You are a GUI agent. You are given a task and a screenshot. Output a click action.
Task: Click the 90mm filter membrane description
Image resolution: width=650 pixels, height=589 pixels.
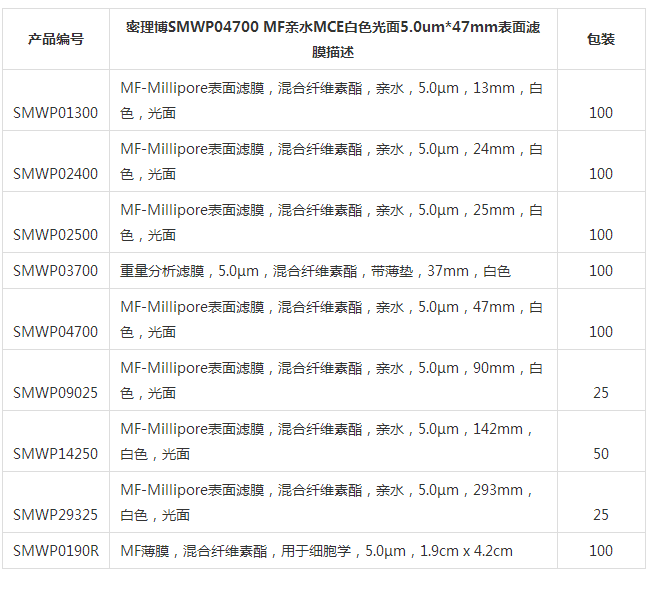[331, 380]
